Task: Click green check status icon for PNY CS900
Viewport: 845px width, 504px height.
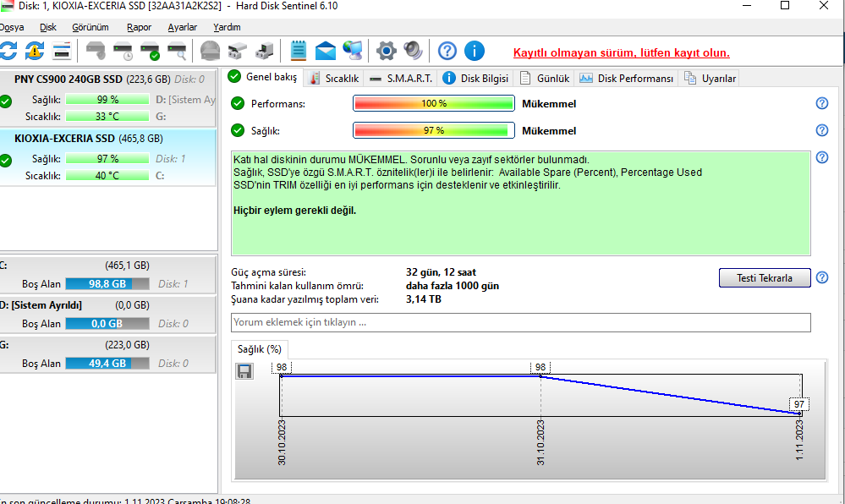Action: [5, 101]
